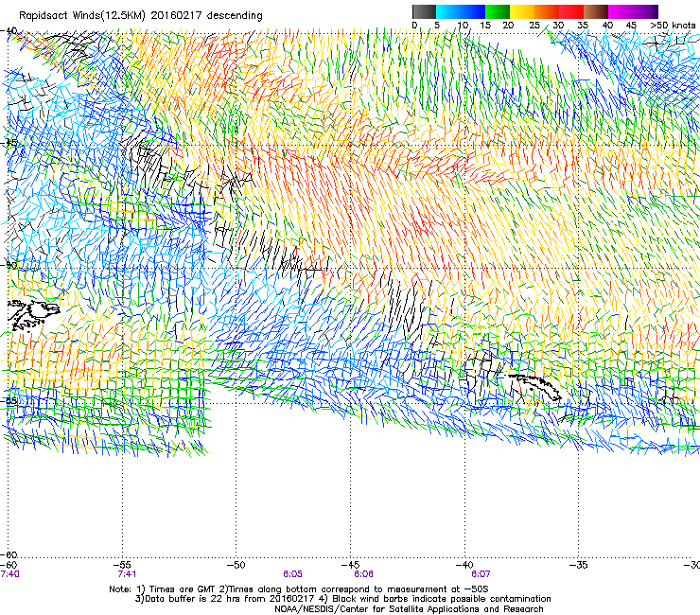Click the South Georgia island outline
The height and width of the screenshot is (615, 700).
[534, 386]
